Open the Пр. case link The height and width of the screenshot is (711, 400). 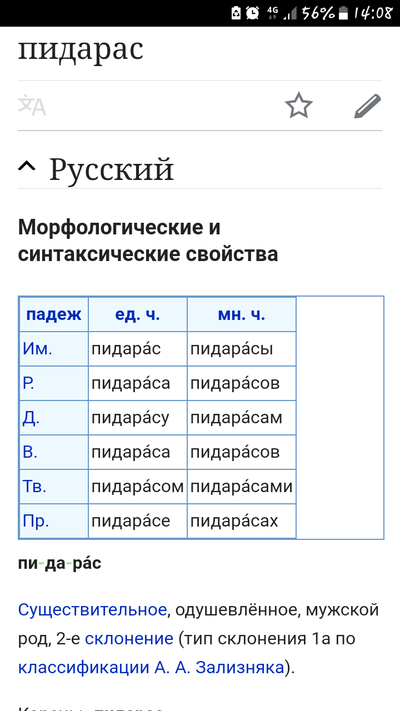(x=35, y=521)
